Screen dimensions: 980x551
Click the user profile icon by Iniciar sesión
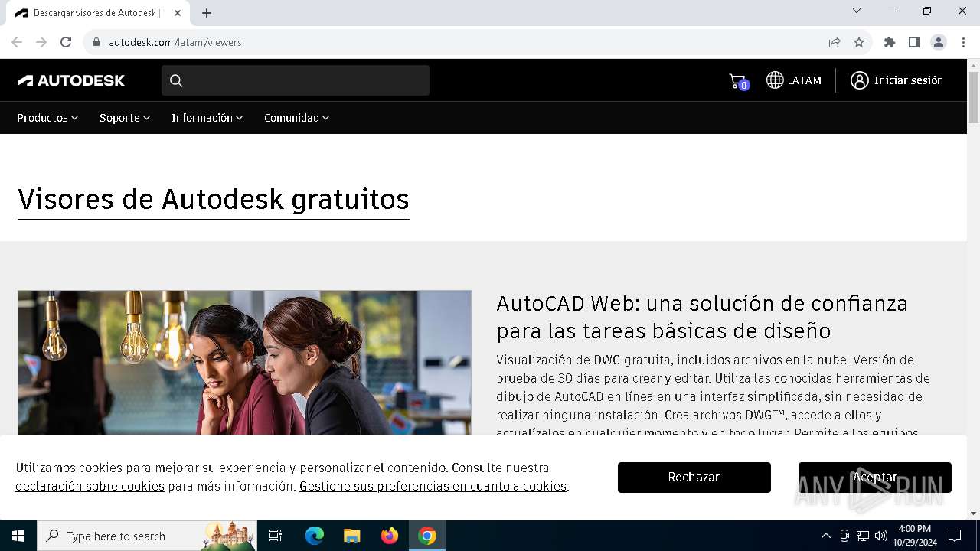(x=860, y=80)
